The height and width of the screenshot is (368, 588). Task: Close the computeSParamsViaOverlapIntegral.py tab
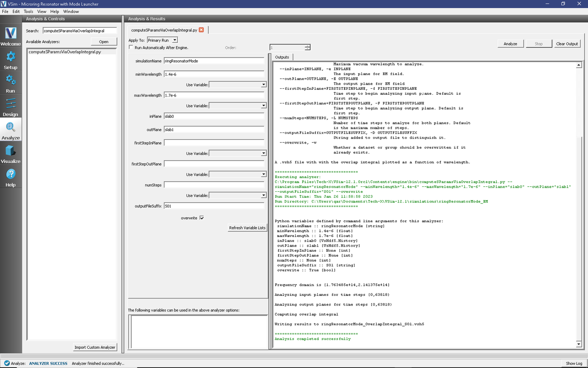point(201,30)
